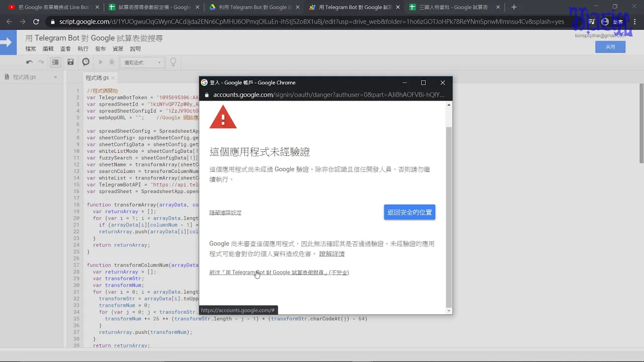The width and height of the screenshot is (644, 362).
Task: Click the var TelegramBotToken line of code
Action: tap(143, 98)
